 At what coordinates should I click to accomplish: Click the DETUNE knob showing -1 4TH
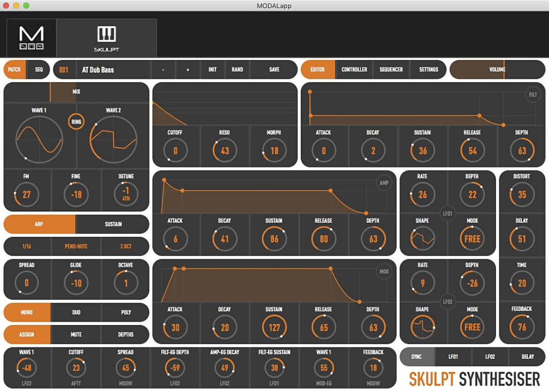[126, 194]
